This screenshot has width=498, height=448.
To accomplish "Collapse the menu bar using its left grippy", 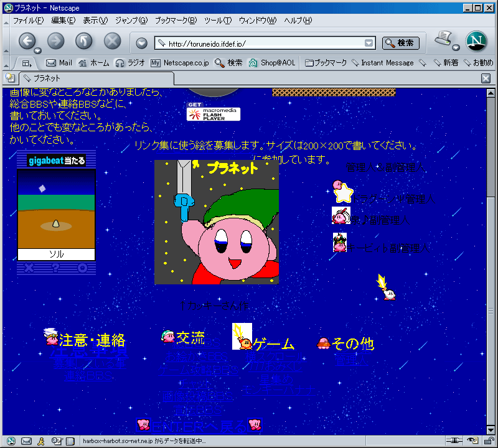I will [x=6, y=21].
